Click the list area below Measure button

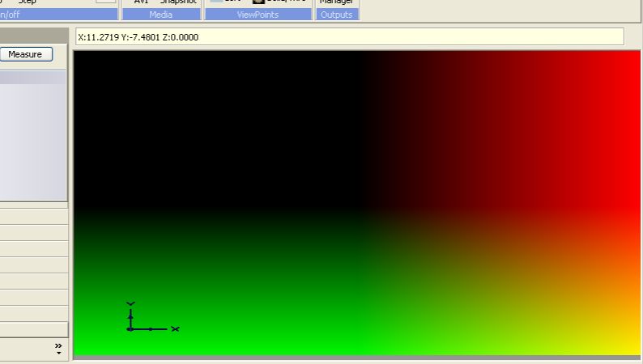(x=32, y=138)
